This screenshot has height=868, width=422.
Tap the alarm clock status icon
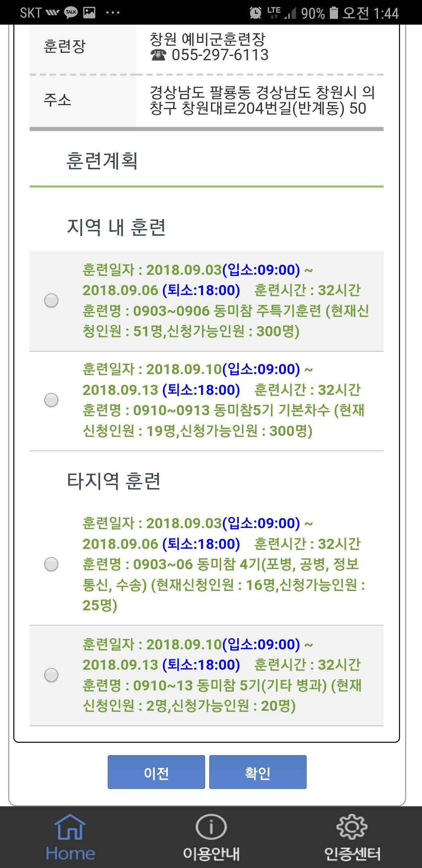(x=256, y=13)
